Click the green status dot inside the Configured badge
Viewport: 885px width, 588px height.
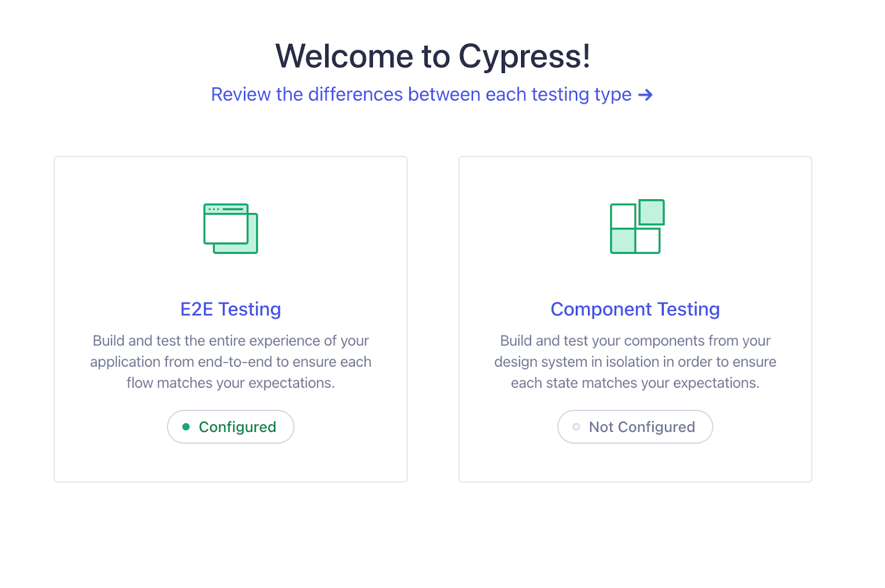(x=186, y=427)
